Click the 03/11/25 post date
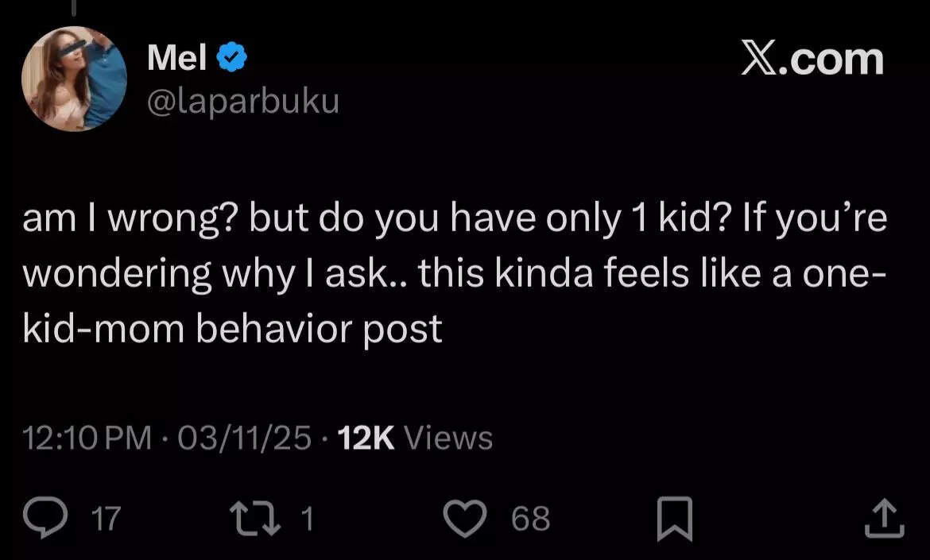This screenshot has height=560, width=930. coord(244,438)
